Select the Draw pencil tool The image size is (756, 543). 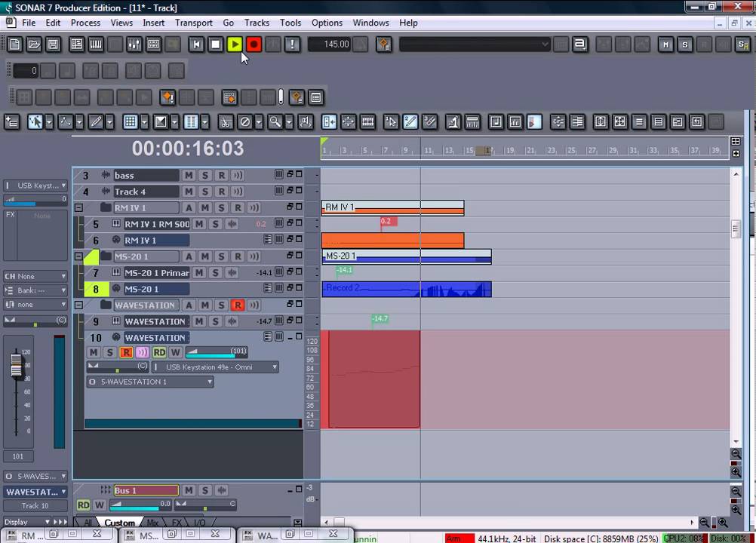[x=96, y=122]
